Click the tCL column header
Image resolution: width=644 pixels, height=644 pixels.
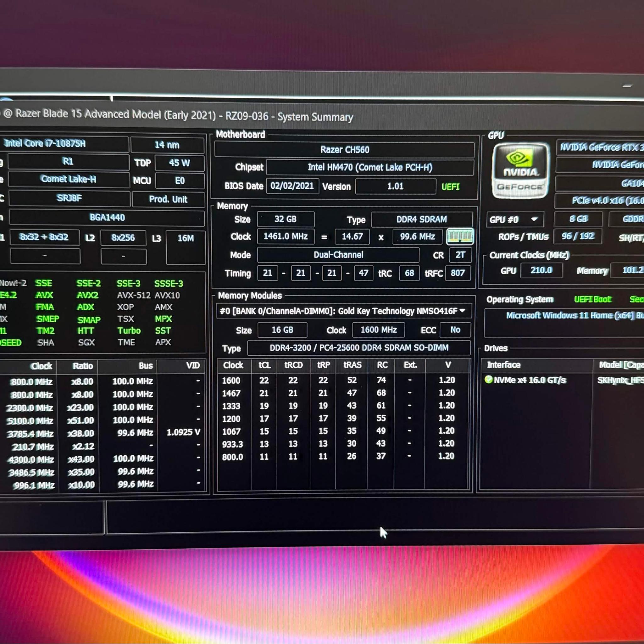pos(264,365)
